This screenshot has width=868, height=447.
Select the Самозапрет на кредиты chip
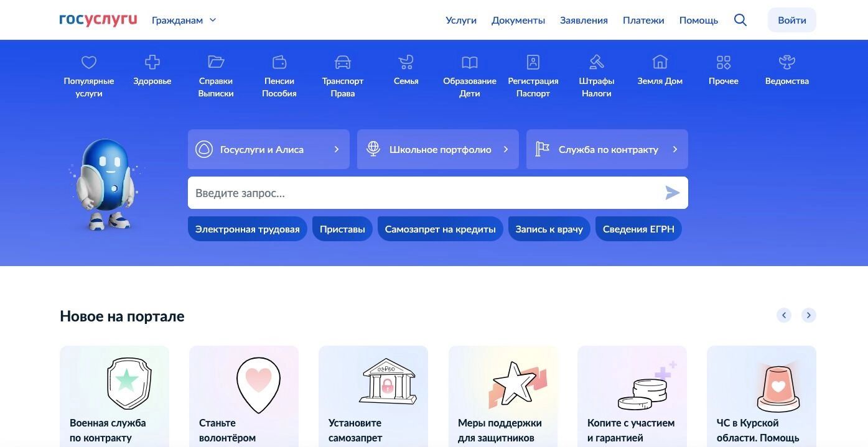pos(440,229)
